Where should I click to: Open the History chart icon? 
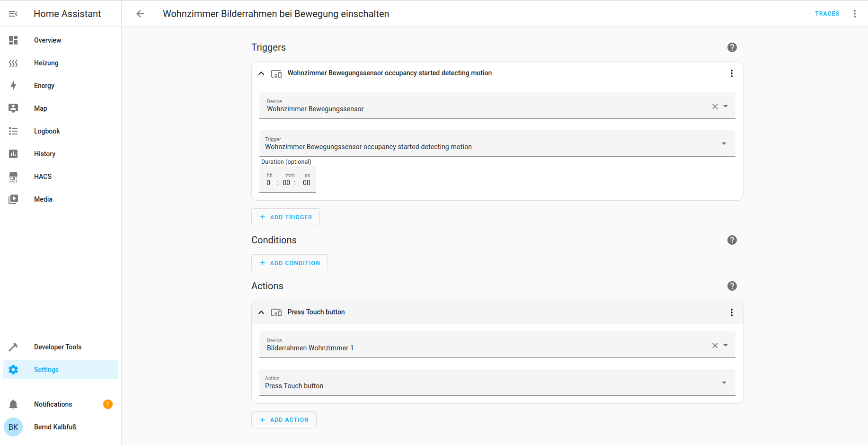13,154
